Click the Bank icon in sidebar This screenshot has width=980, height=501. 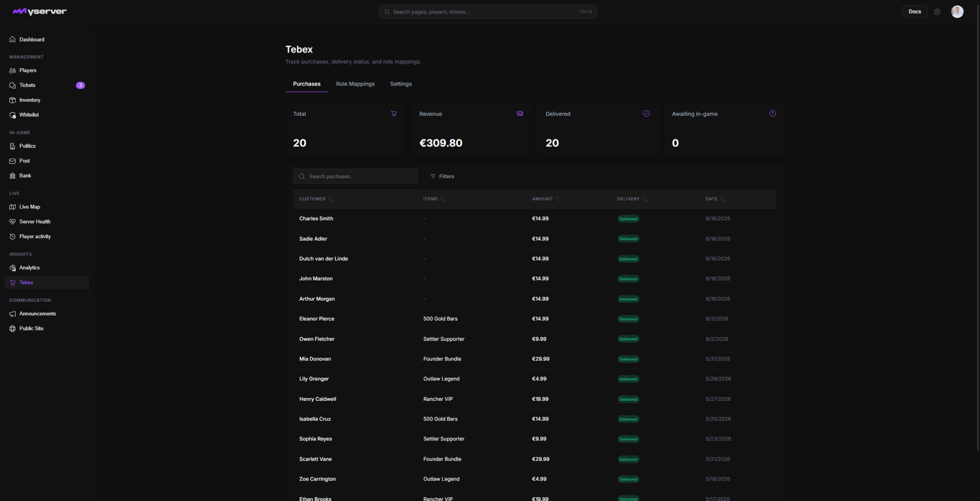(13, 176)
